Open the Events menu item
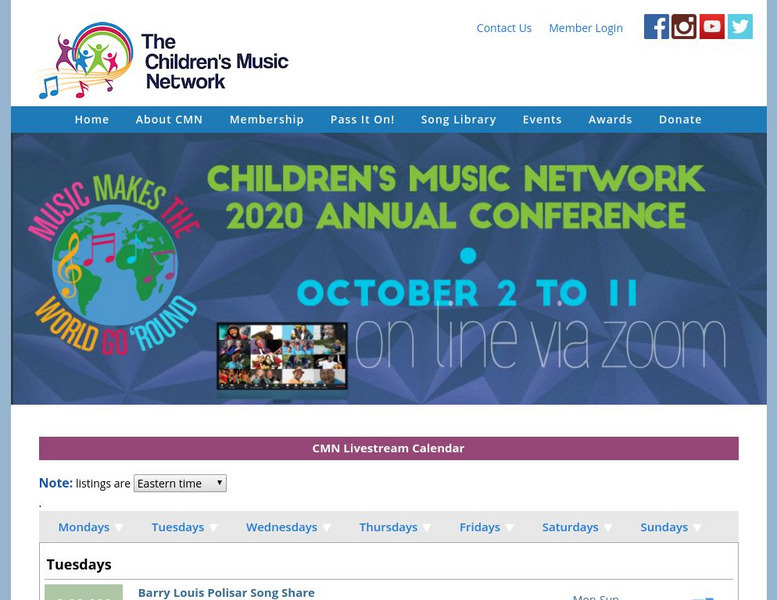Viewport: 777px width, 600px height. (x=542, y=119)
